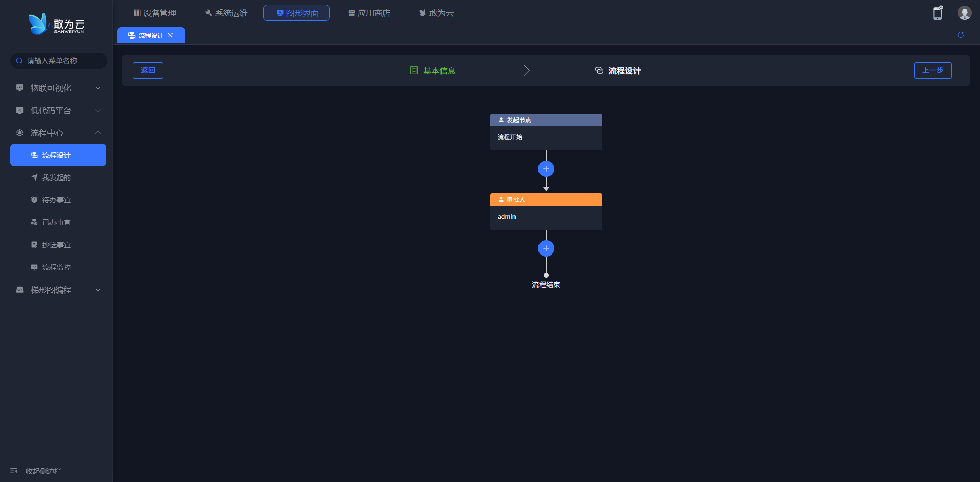Open the 应用商店 top menu

click(369, 13)
